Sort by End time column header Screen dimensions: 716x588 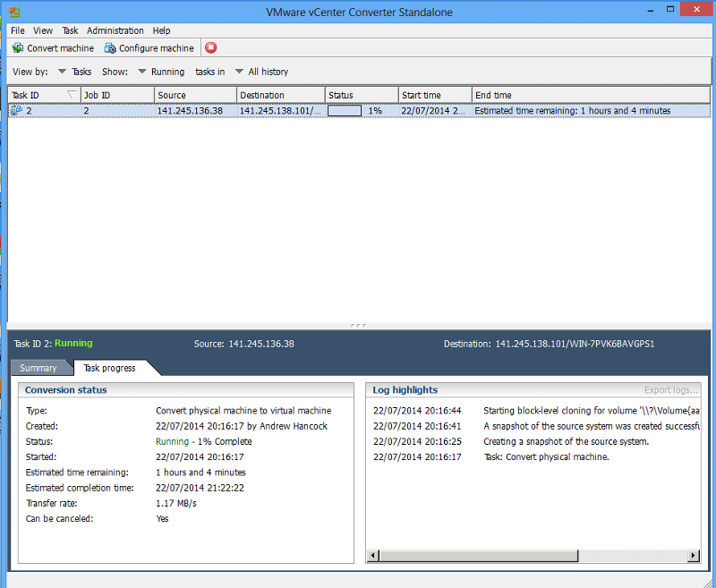point(591,95)
